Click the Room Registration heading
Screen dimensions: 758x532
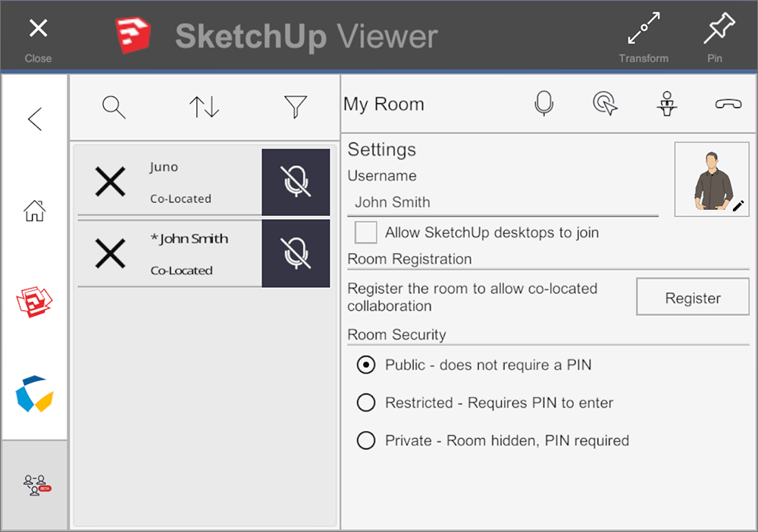(x=409, y=259)
